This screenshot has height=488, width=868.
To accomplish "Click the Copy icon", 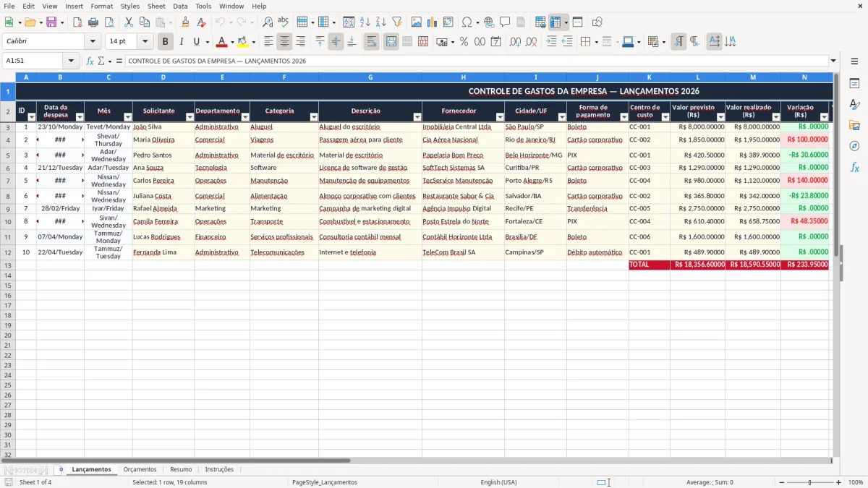I will 145,22.
